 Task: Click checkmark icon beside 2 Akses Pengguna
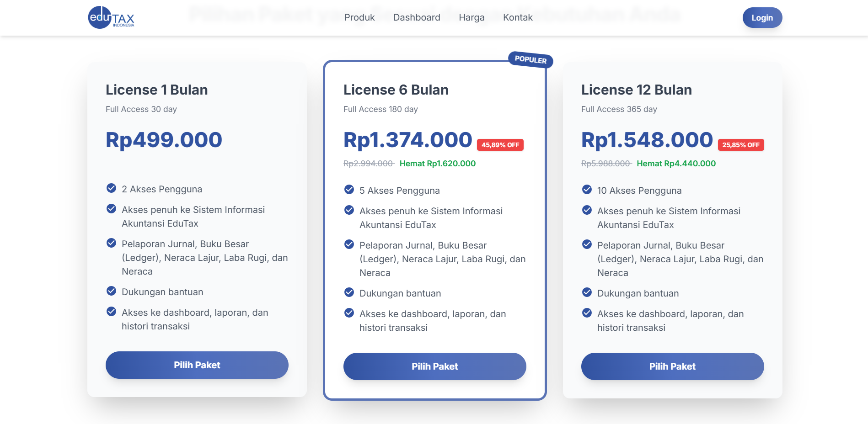coord(111,188)
